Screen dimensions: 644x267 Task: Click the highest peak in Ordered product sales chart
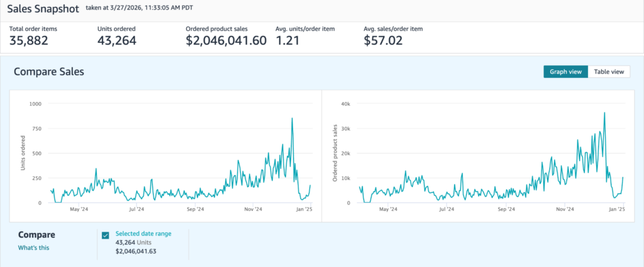pos(604,113)
